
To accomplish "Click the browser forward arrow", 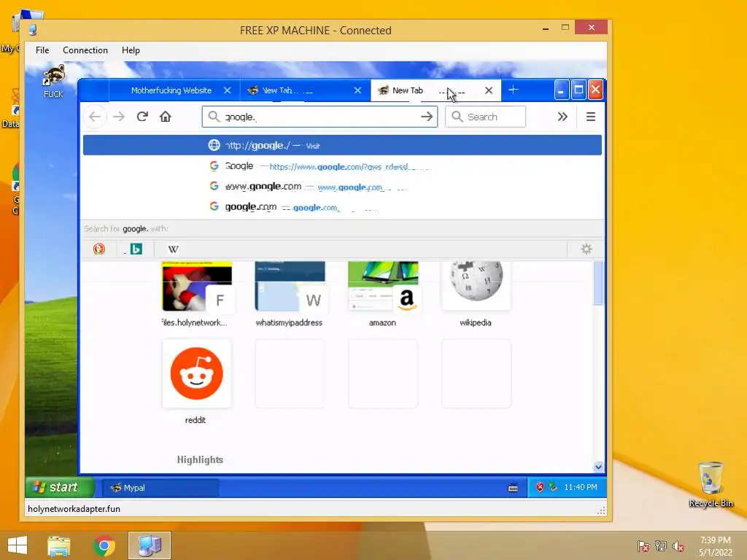I will [x=119, y=117].
